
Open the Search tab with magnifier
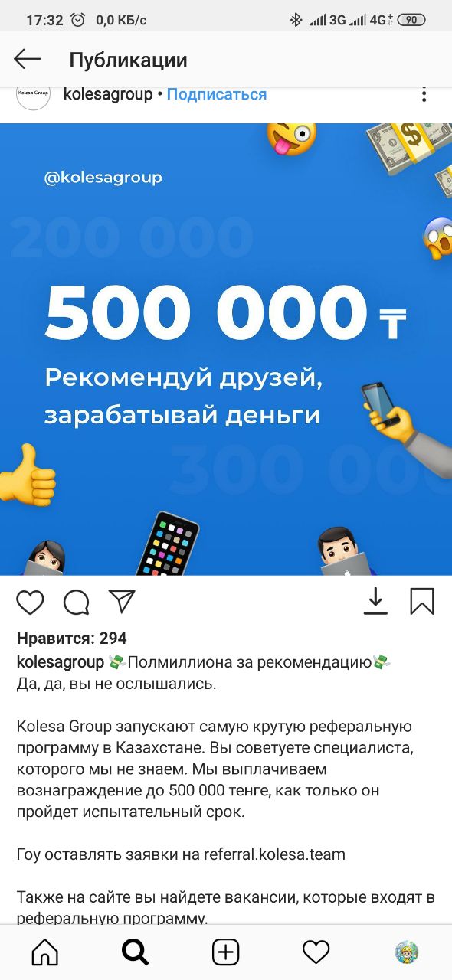(135, 952)
